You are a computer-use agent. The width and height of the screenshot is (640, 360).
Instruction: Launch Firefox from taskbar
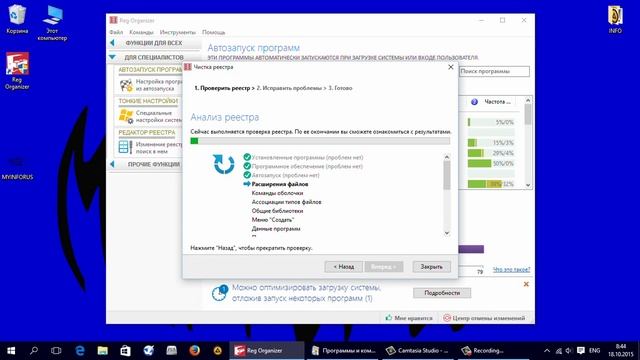click(194, 351)
